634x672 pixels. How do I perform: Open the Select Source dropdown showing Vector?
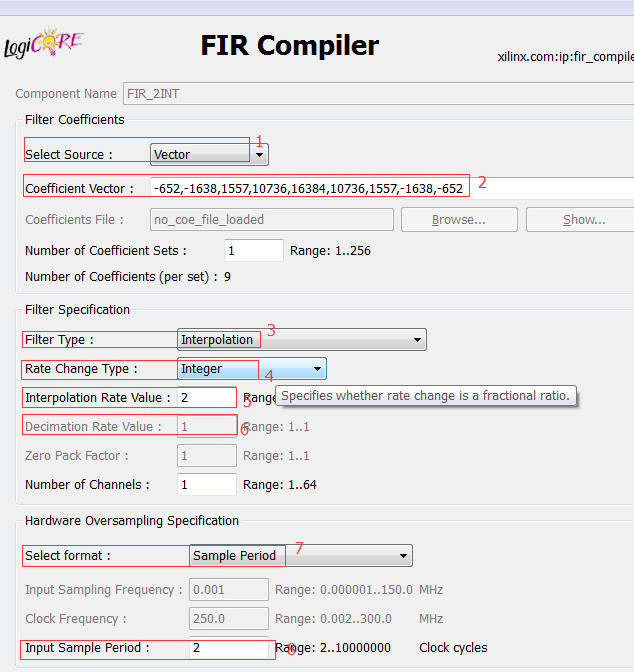point(209,154)
